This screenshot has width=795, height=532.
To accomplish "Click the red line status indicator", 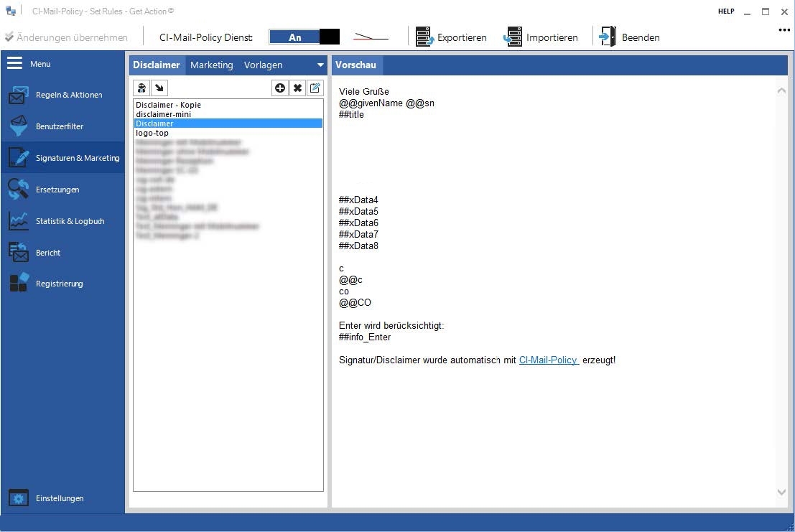I will (371, 37).
